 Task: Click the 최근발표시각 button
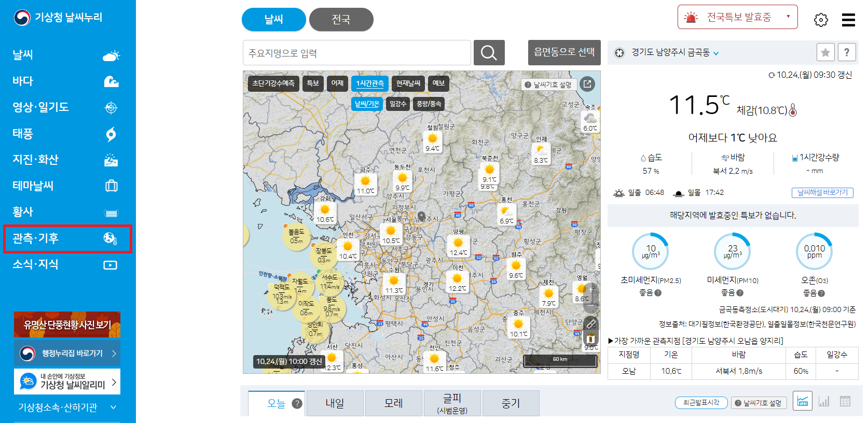point(701,403)
